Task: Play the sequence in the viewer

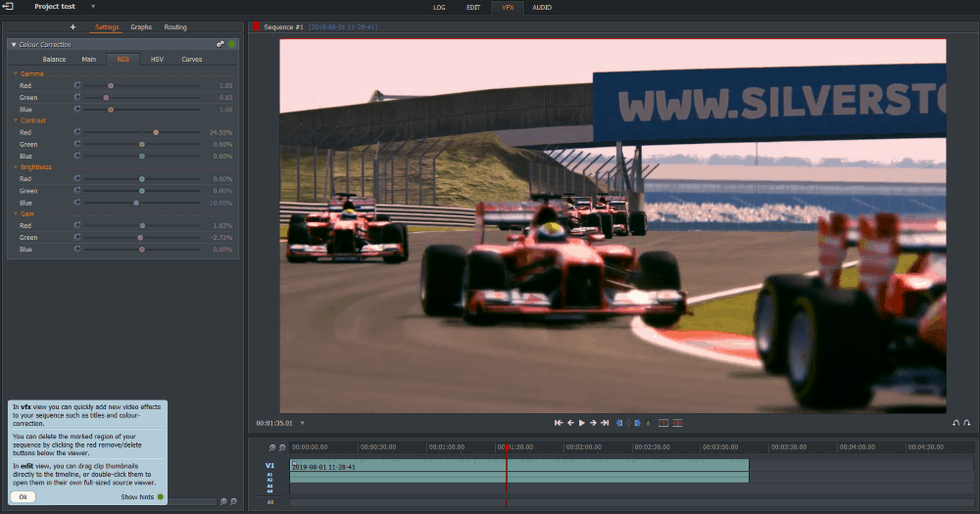Action: [582, 423]
